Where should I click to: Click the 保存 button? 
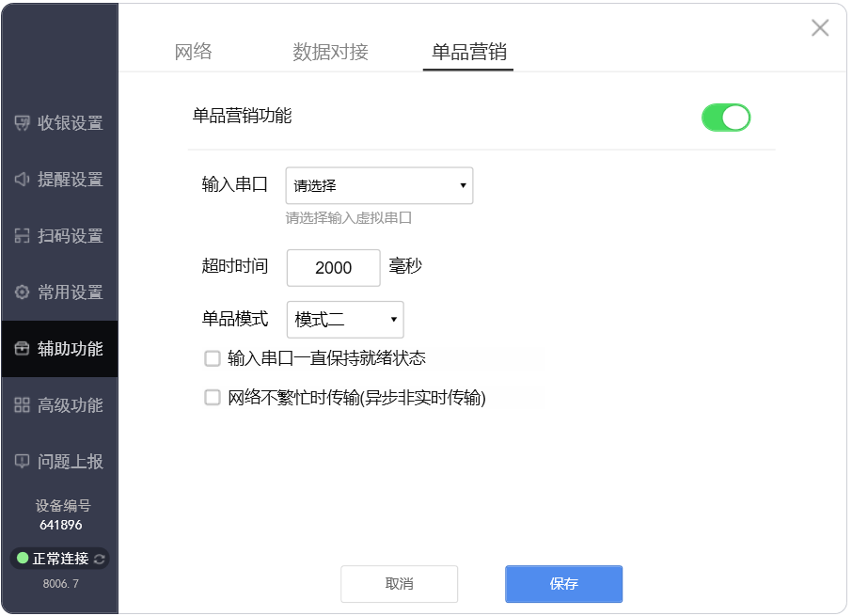[x=564, y=584]
